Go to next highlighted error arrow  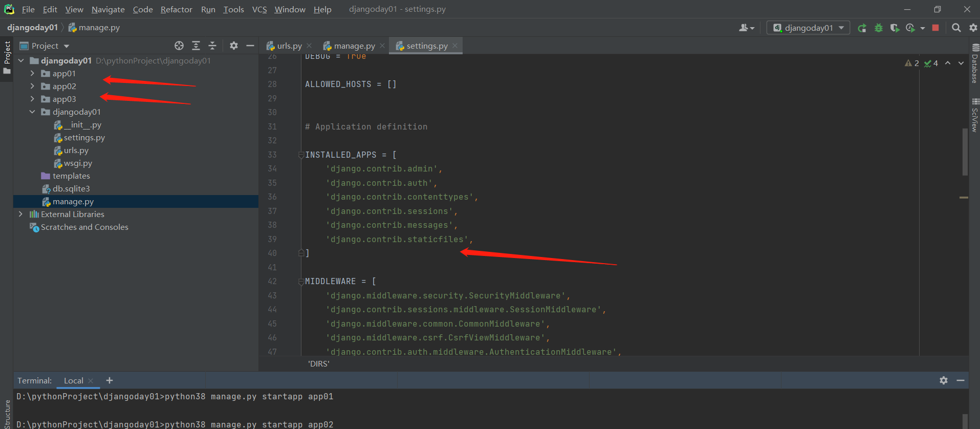961,63
